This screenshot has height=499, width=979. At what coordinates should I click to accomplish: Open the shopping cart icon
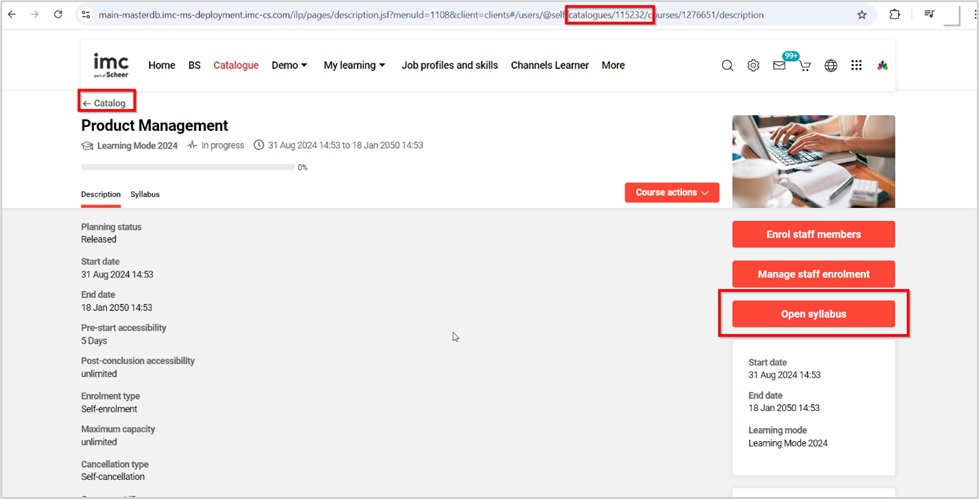pos(804,67)
